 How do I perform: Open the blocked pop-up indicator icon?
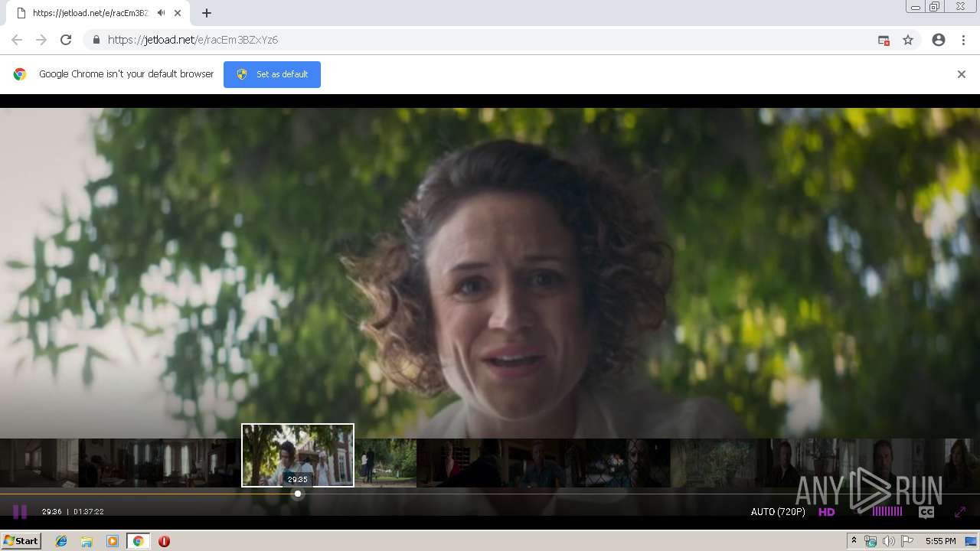click(884, 40)
